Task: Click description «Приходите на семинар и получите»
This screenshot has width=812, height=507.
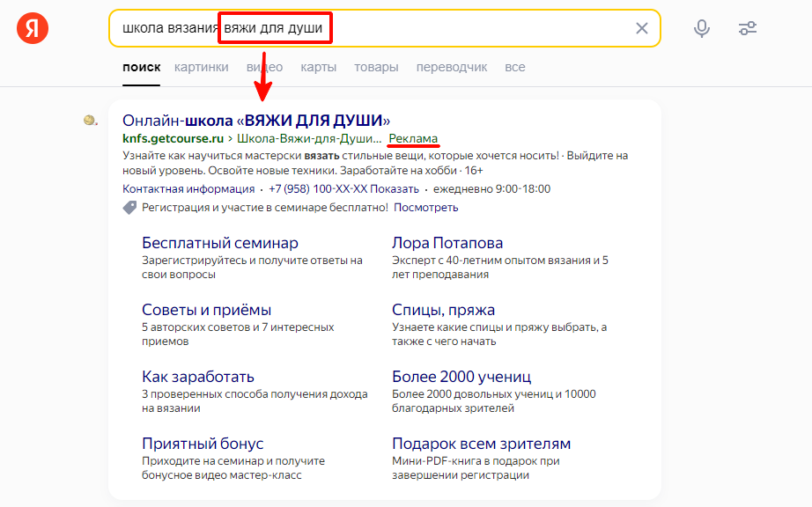Action: click(x=233, y=460)
